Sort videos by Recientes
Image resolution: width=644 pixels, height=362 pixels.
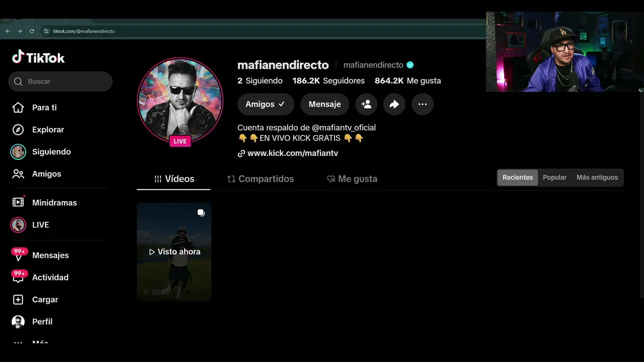(518, 177)
